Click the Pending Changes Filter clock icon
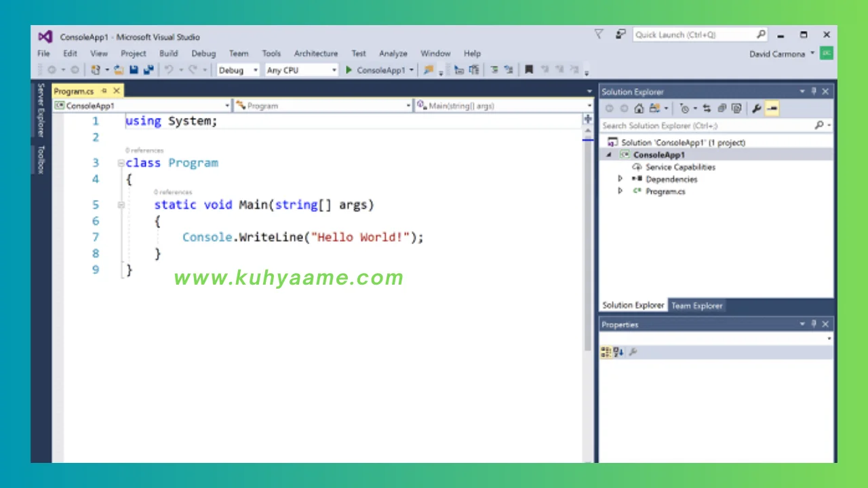868x488 pixels. (684, 108)
